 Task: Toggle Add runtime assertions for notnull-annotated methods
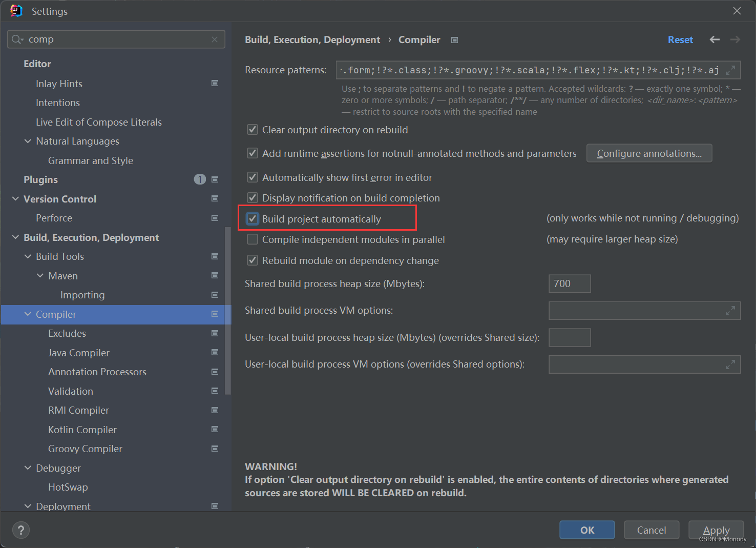click(x=253, y=153)
